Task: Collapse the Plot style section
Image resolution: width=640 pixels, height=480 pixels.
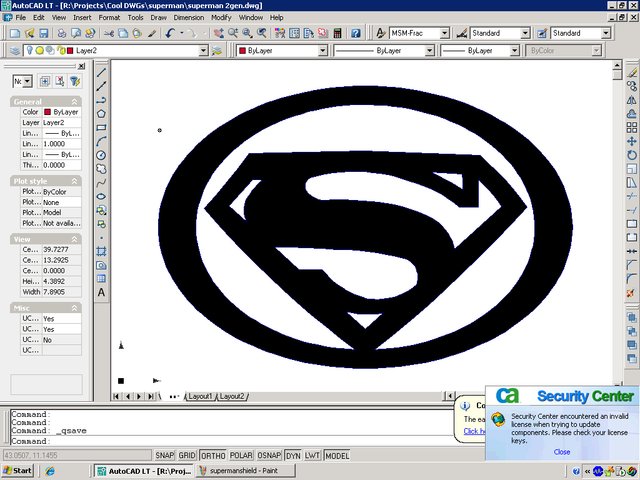Action: click(x=74, y=181)
